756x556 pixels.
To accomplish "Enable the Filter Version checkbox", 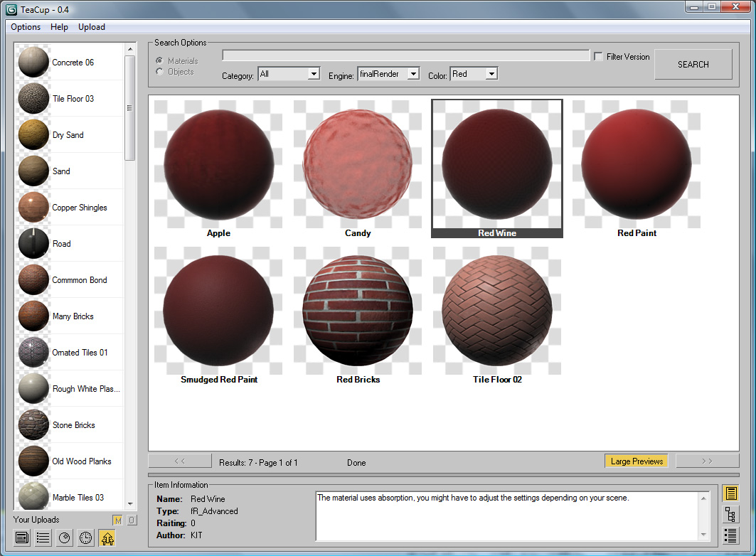I will [x=599, y=57].
